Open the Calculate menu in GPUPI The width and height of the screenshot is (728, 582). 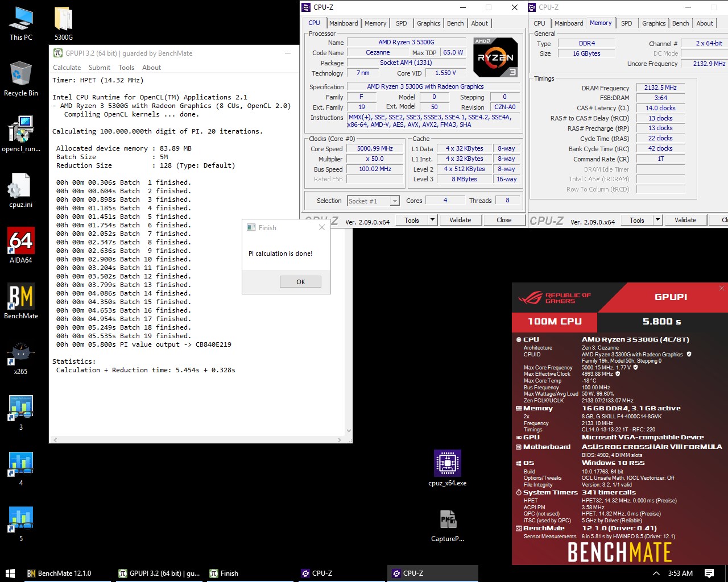(67, 67)
